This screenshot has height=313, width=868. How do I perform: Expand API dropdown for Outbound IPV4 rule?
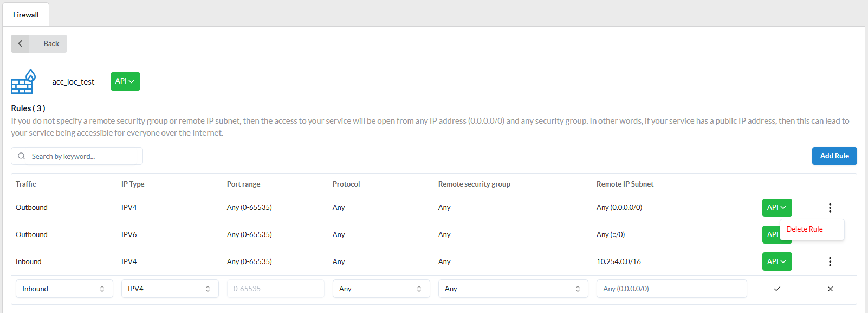click(776, 208)
